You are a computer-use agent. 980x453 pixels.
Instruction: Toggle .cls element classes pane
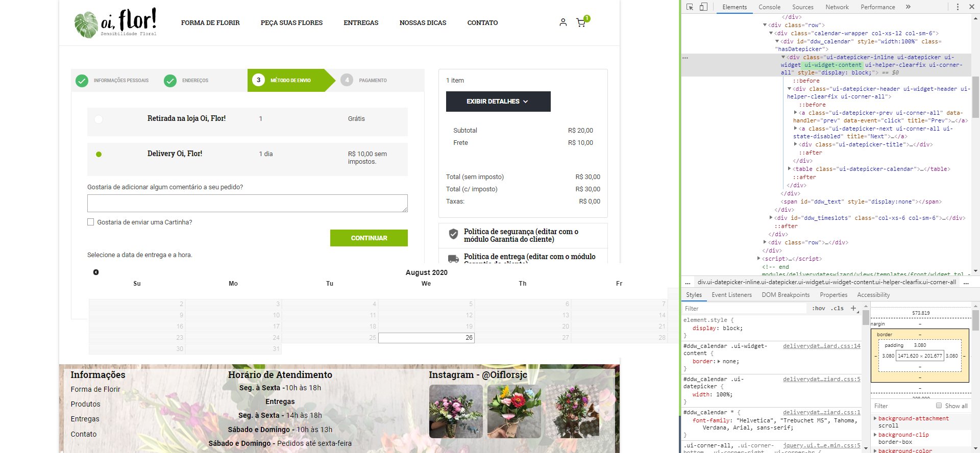(x=837, y=308)
